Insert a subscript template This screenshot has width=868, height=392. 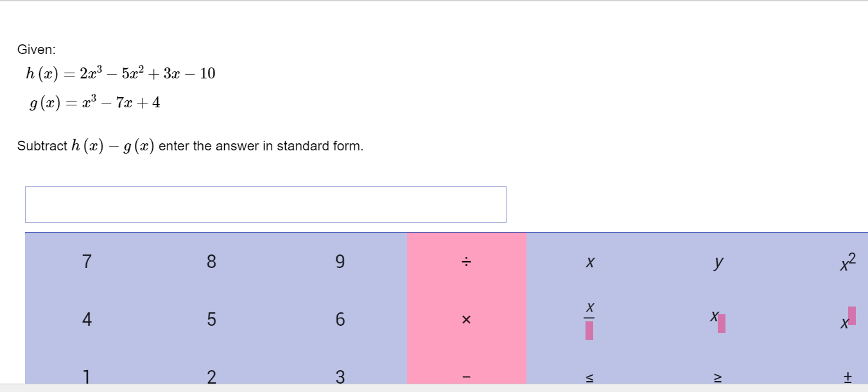point(718,319)
